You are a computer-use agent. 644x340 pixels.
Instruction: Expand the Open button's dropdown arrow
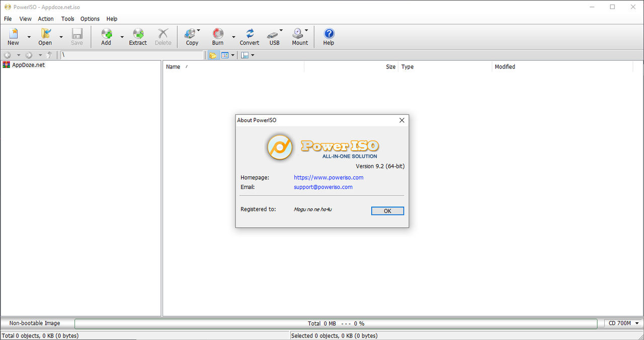click(x=61, y=37)
